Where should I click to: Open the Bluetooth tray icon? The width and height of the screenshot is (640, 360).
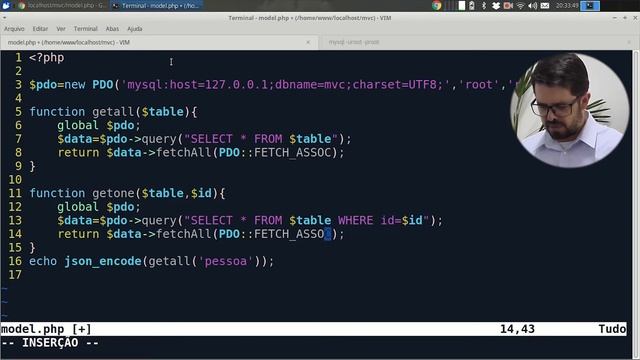(484, 5)
